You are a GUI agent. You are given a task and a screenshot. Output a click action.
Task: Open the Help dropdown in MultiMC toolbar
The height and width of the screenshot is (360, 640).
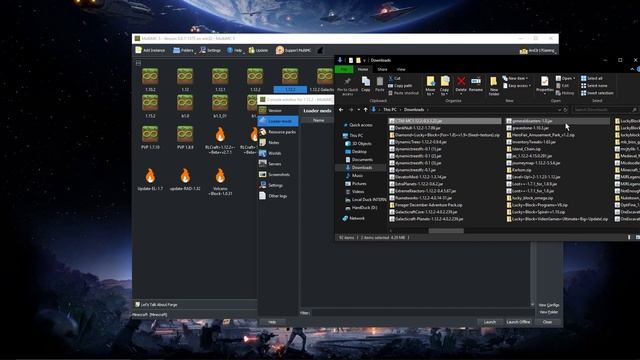pyautogui.click(x=235, y=50)
